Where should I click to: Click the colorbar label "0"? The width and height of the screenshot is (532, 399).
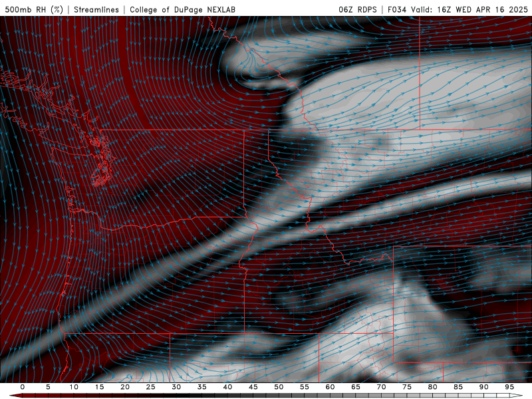[23, 387]
